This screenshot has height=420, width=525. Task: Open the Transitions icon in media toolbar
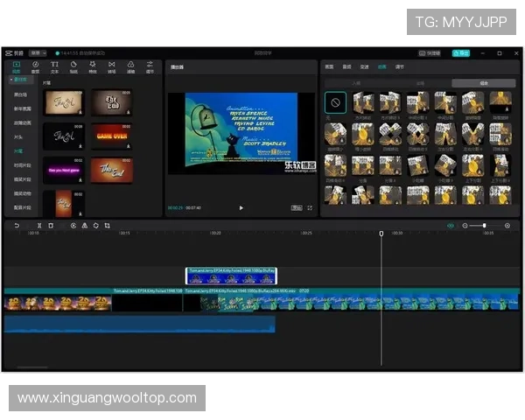coord(112,66)
